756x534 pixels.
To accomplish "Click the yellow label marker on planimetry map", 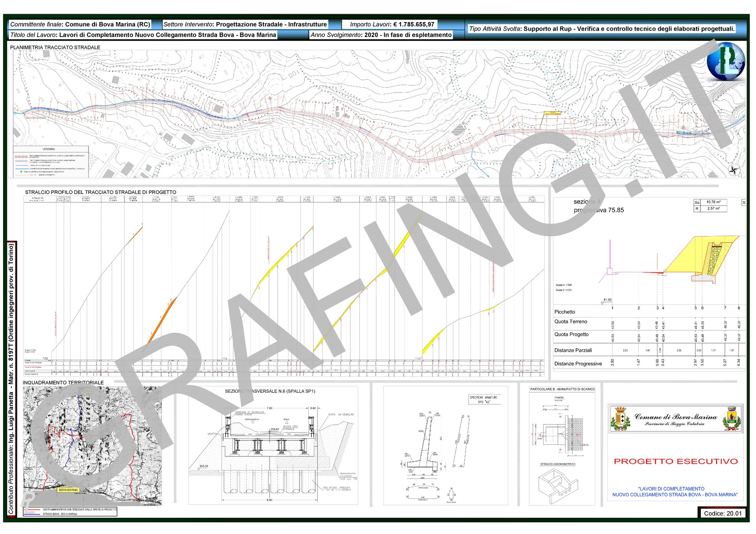I will point(552,113).
